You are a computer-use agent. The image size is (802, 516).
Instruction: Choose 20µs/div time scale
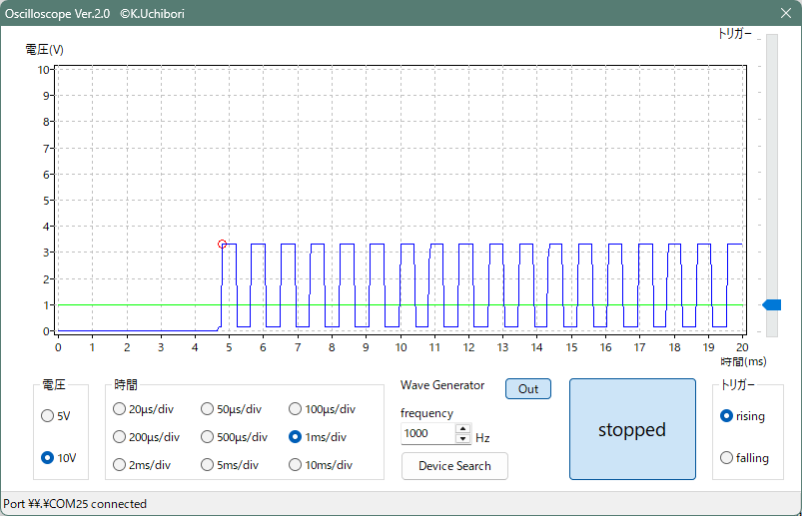pos(120,408)
